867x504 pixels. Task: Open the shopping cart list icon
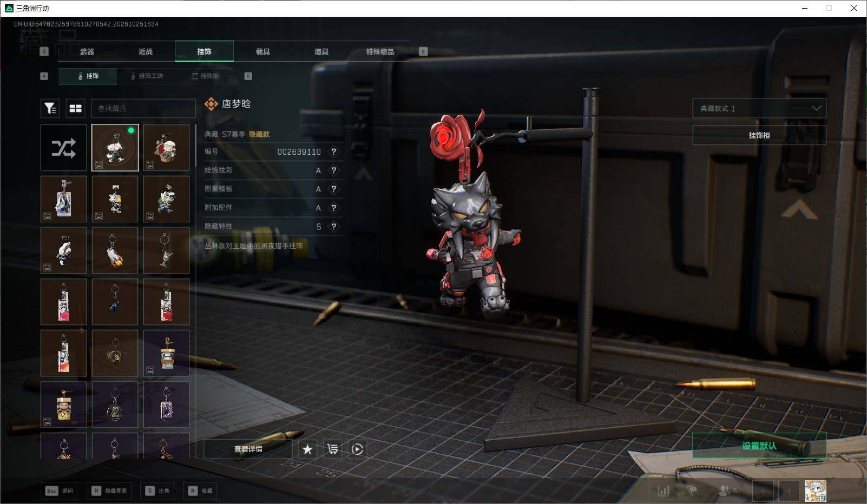point(332,449)
